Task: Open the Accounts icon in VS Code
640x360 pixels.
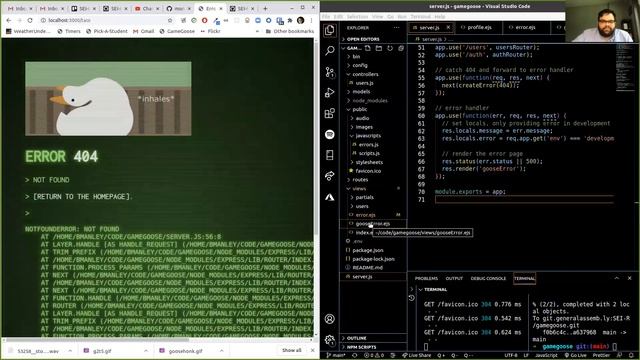Action: [330, 319]
